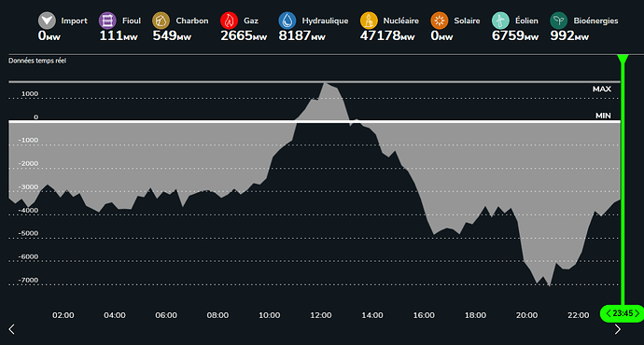Click the MAX line label
This screenshot has width=644, height=345.
pos(602,89)
